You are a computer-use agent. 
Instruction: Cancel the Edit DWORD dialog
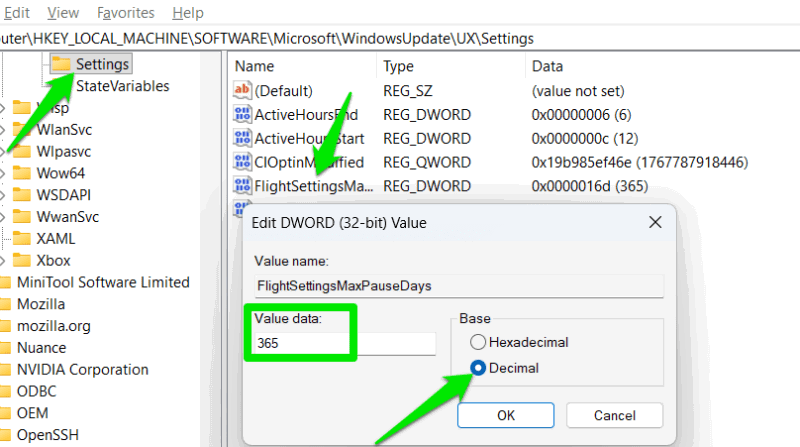(615, 415)
